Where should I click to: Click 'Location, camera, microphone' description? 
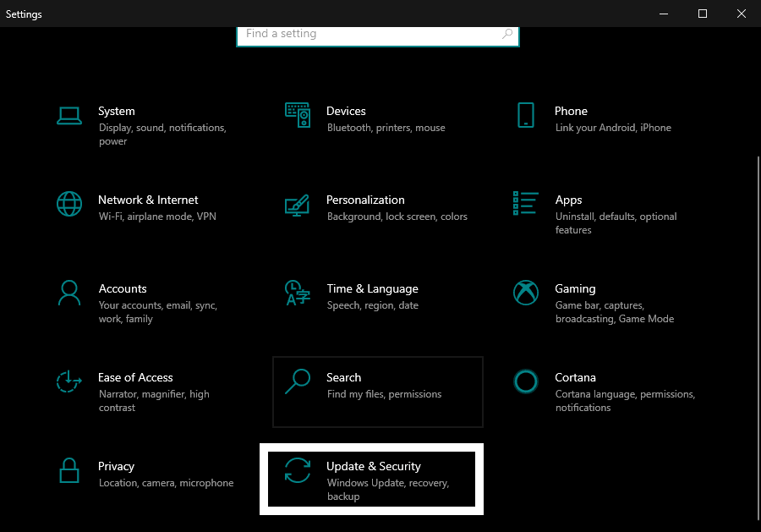pyautogui.click(x=166, y=483)
